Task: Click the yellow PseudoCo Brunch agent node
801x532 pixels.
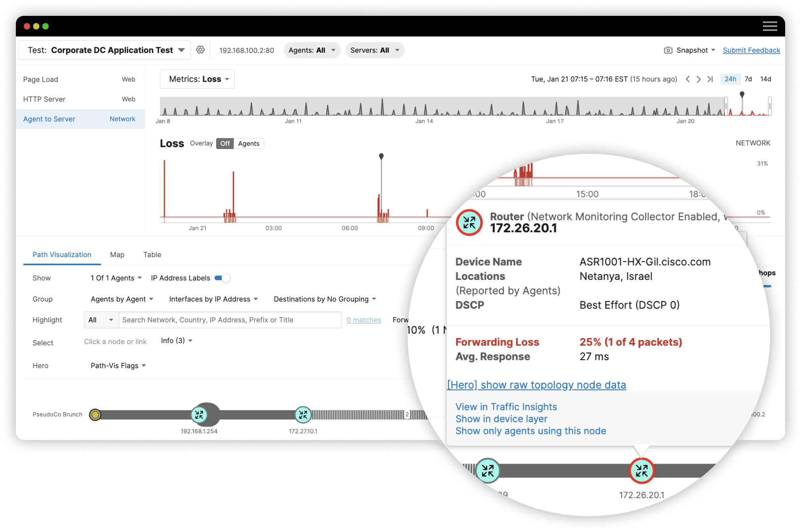Action: click(95, 414)
